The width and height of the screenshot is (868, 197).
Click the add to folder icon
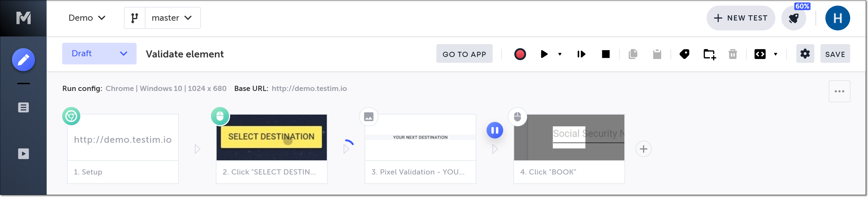coord(709,54)
